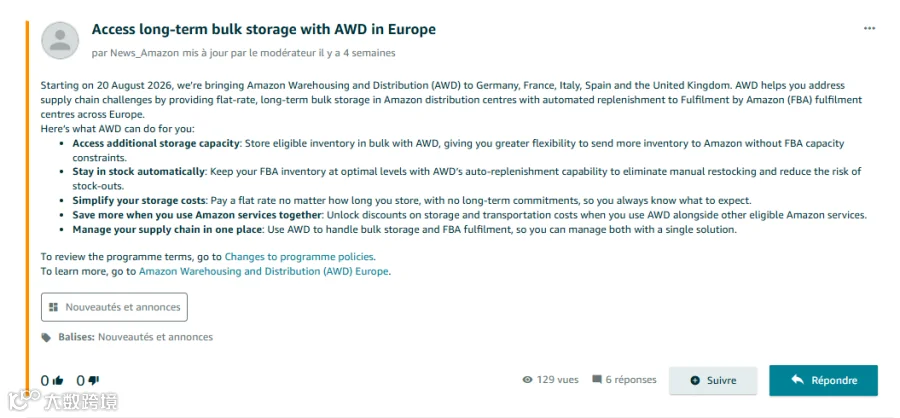This screenshot has height=418, width=900.
Task: Click the Balises tag icon
Action: (x=46, y=337)
